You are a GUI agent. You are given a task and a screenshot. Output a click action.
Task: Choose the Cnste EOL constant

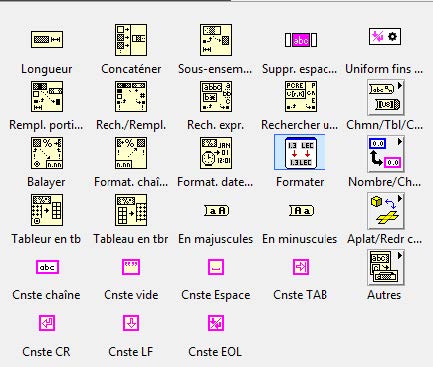pyautogui.click(x=216, y=323)
